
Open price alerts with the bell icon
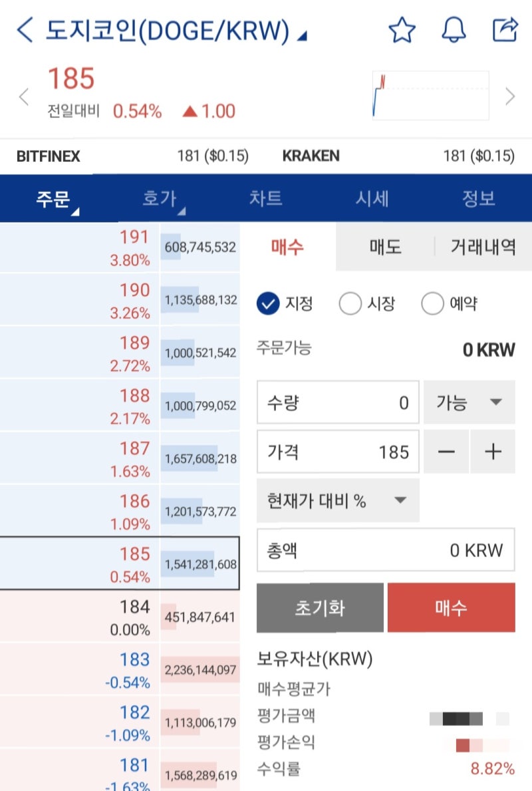[455, 29]
